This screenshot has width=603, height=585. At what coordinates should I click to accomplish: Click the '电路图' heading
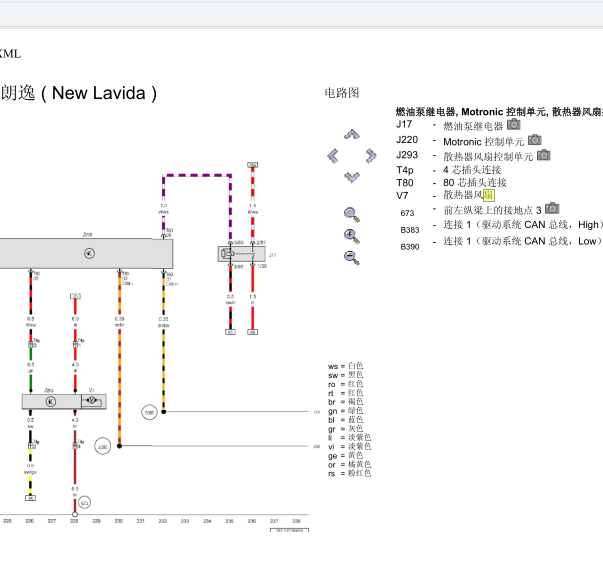[342, 93]
